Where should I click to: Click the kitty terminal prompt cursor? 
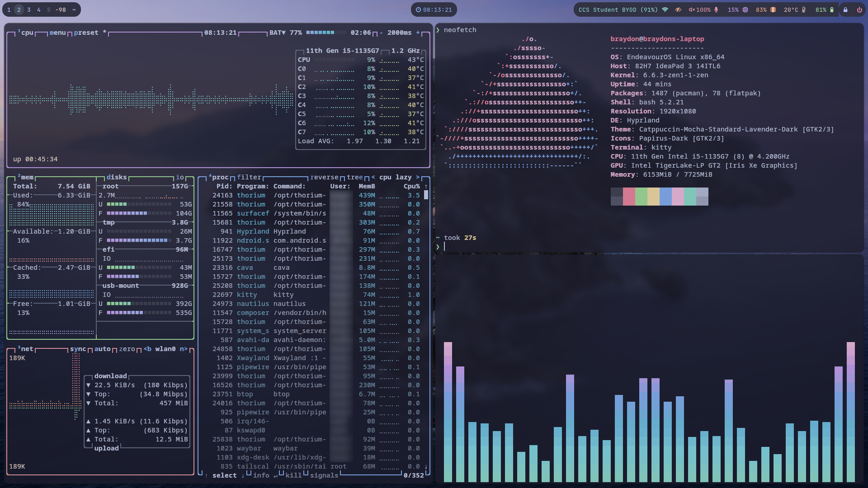[x=444, y=246]
